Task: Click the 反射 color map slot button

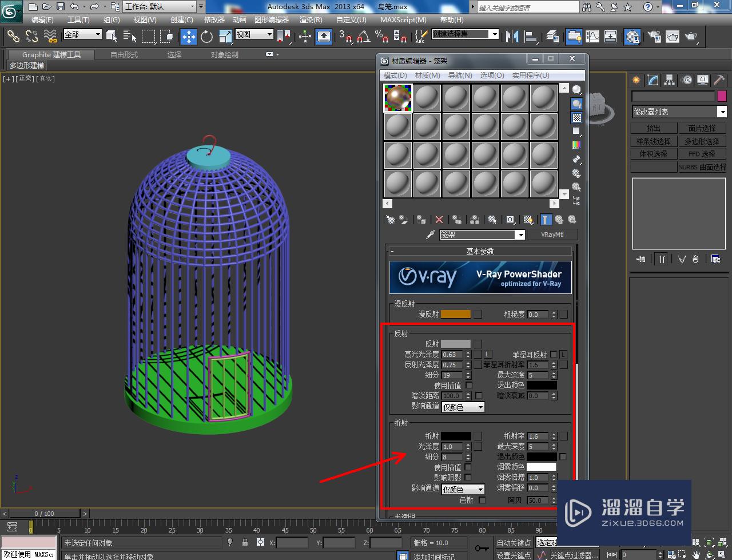Action: pyautogui.click(x=478, y=344)
